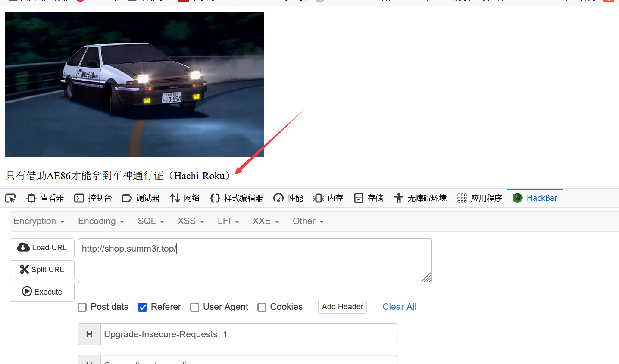
Task: Click the Load URL button
Action: pos(42,248)
